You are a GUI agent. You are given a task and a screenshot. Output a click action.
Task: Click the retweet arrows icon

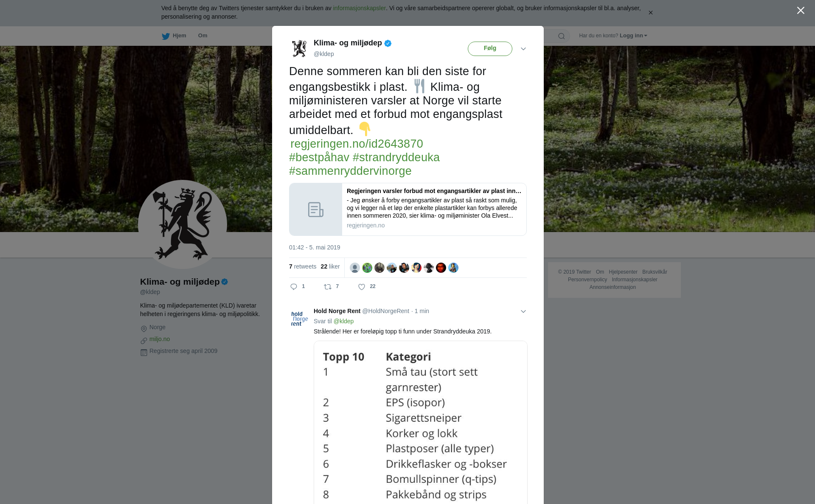[x=328, y=287]
